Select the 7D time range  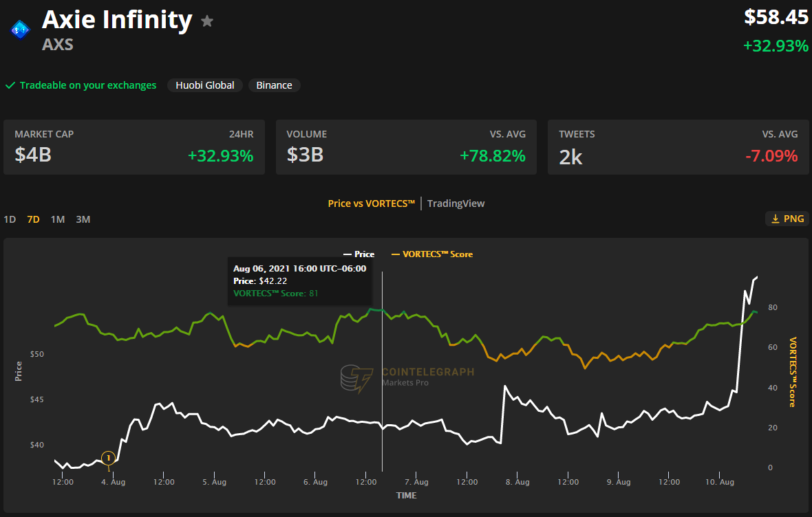pyautogui.click(x=33, y=219)
